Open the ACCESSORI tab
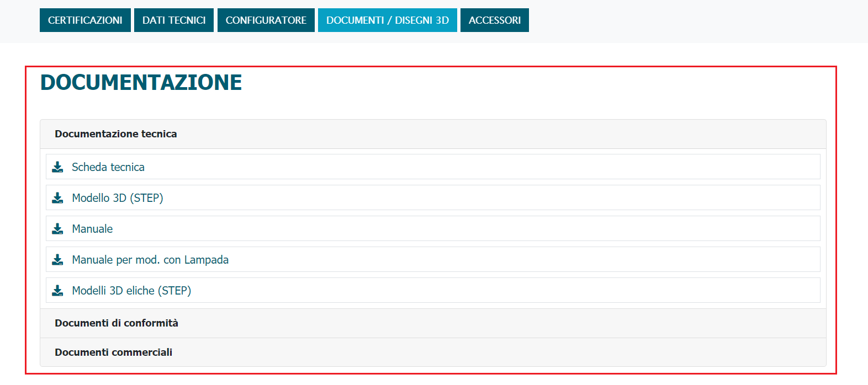Image resolution: width=868 pixels, height=385 pixels. [x=495, y=20]
